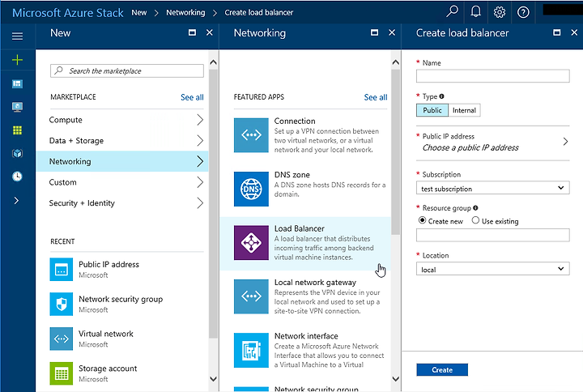The image size is (583, 392).
Task: Open the Recent clock icon in sidebar
Action: pyautogui.click(x=17, y=177)
